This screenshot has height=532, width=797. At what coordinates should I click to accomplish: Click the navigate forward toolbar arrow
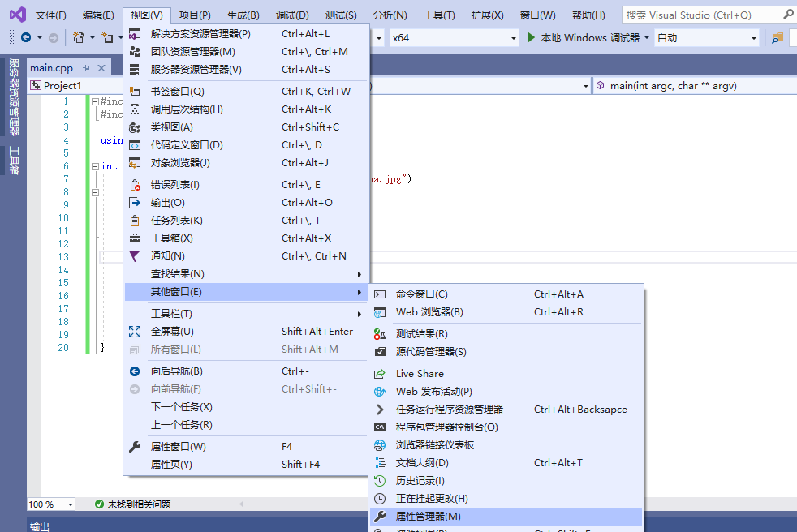click(x=54, y=37)
